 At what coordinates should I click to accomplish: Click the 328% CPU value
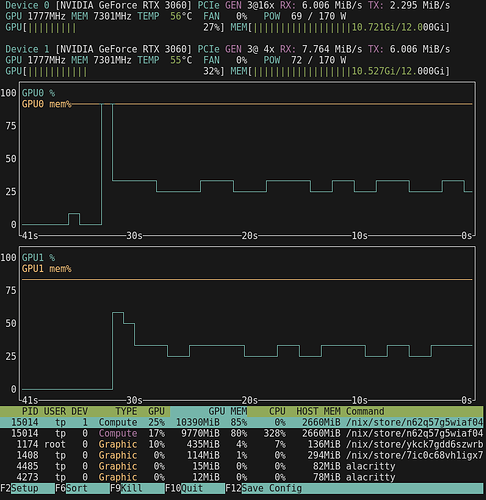275,433
